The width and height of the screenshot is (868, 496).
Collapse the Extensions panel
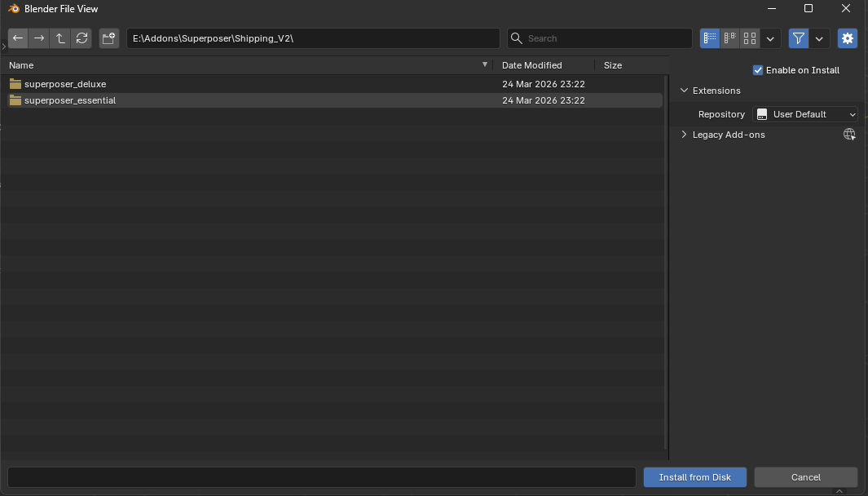(x=685, y=91)
